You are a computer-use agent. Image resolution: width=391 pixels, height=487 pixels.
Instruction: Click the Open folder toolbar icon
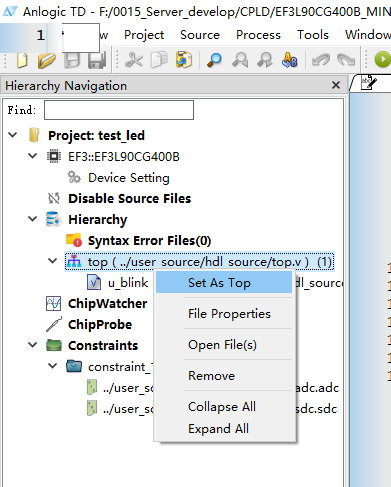46,61
